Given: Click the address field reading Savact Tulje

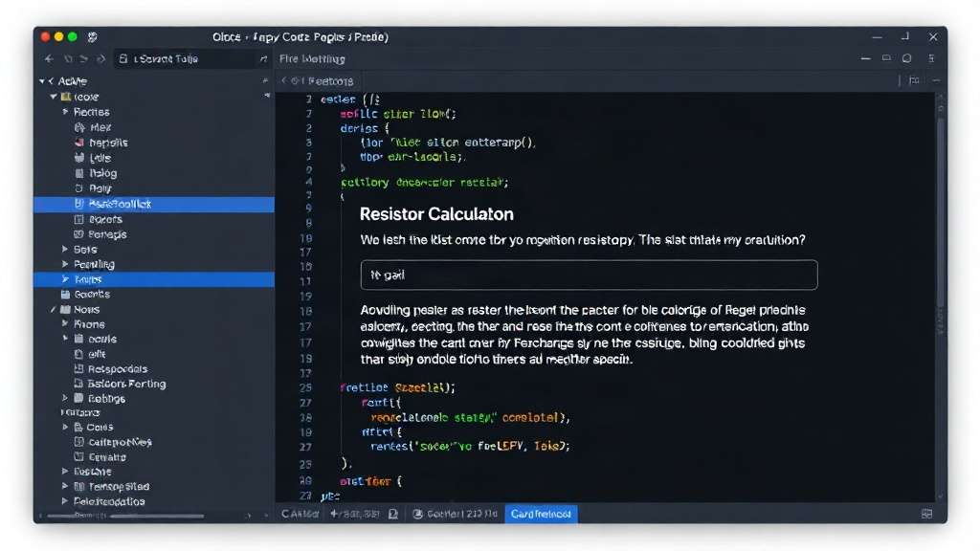Looking at the screenshot, I should point(193,58).
